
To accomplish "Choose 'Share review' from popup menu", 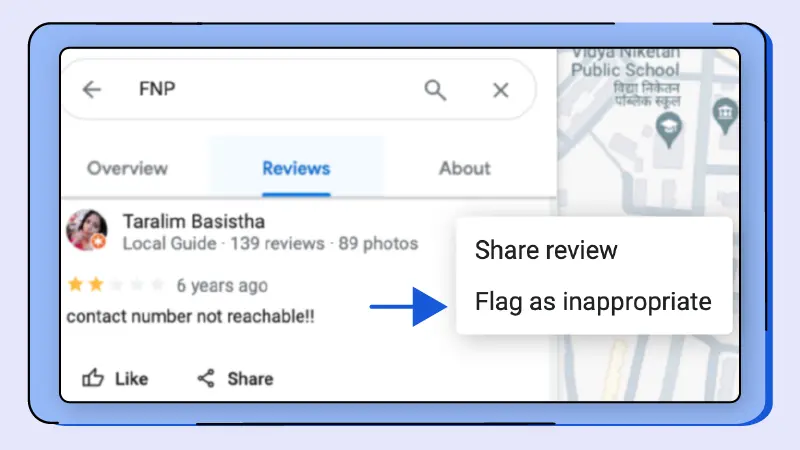I will [x=546, y=250].
